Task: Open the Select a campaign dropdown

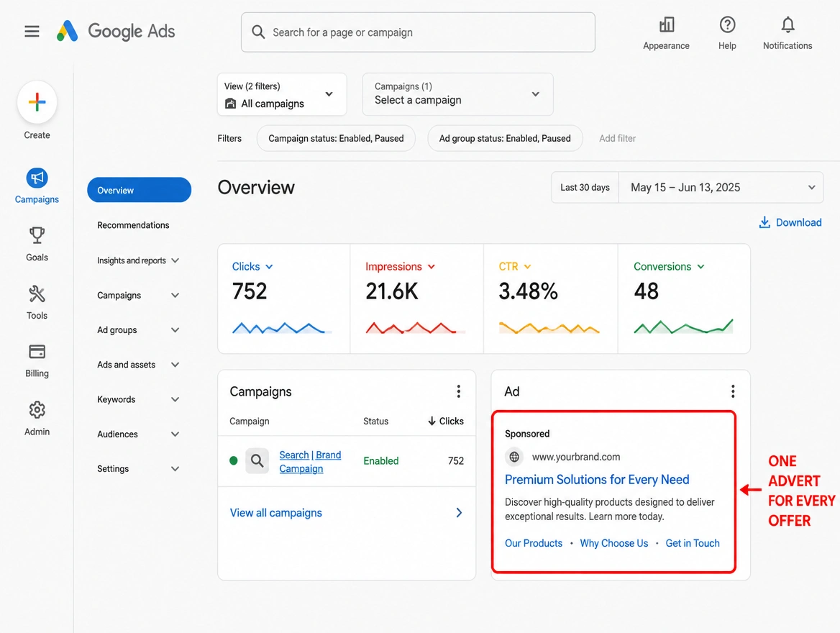Action: tap(457, 94)
